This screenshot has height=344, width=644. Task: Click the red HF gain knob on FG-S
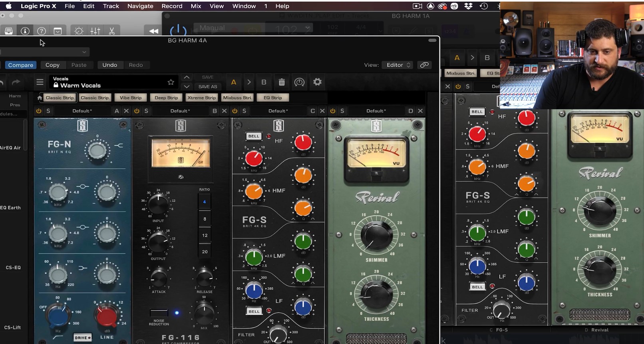click(x=303, y=142)
